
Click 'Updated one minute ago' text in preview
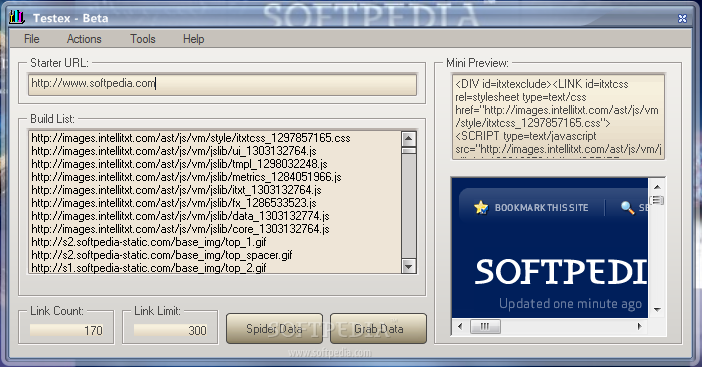pos(570,304)
